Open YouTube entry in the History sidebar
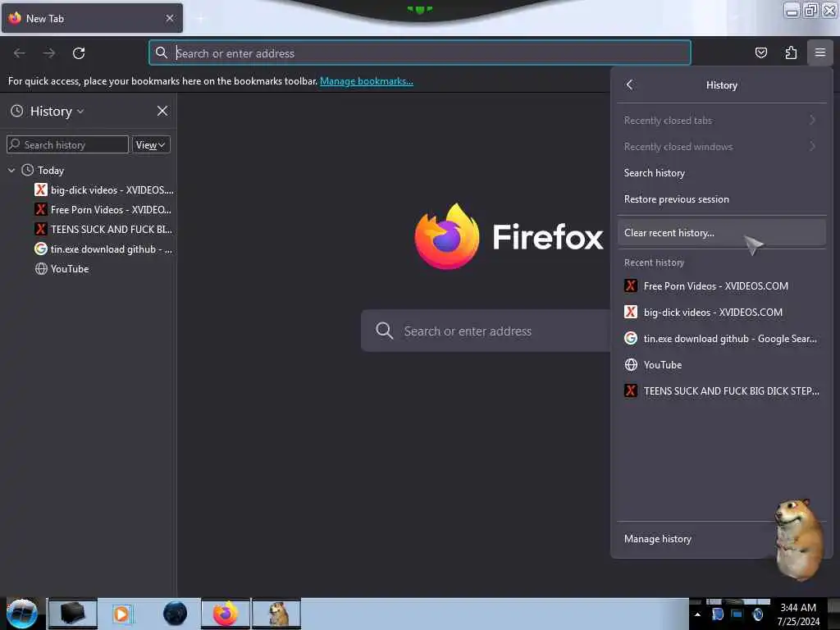The image size is (840, 630). (89, 268)
